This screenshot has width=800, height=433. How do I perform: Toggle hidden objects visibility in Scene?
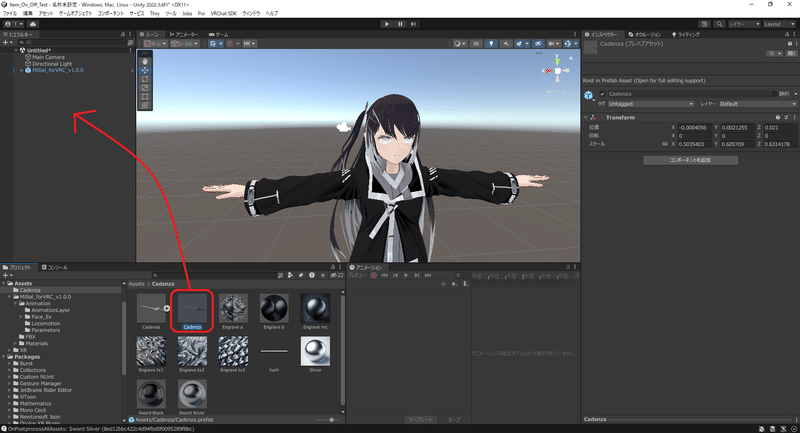pos(538,44)
